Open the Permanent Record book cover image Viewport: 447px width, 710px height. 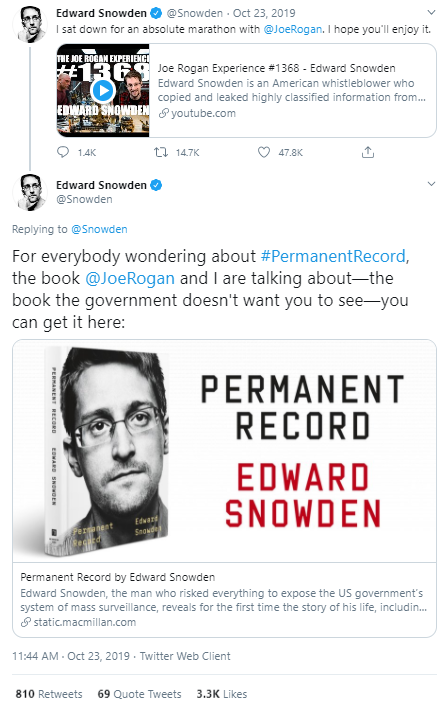[x=224, y=451]
